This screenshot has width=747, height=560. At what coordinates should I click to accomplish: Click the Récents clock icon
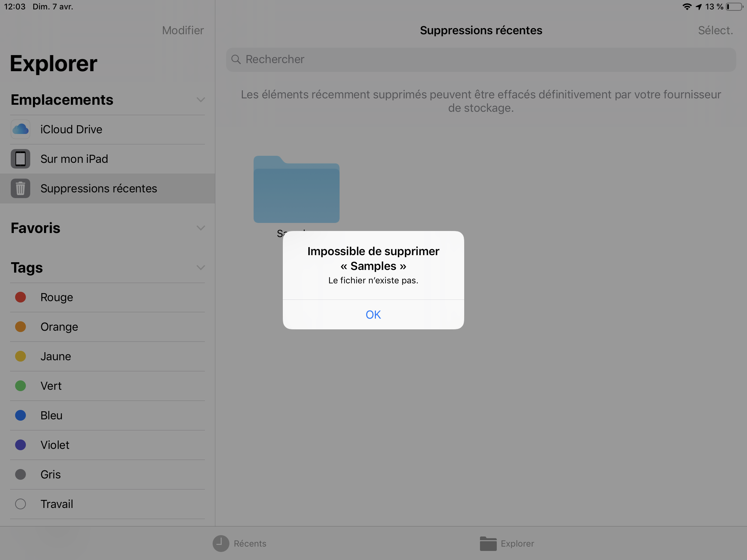click(221, 544)
